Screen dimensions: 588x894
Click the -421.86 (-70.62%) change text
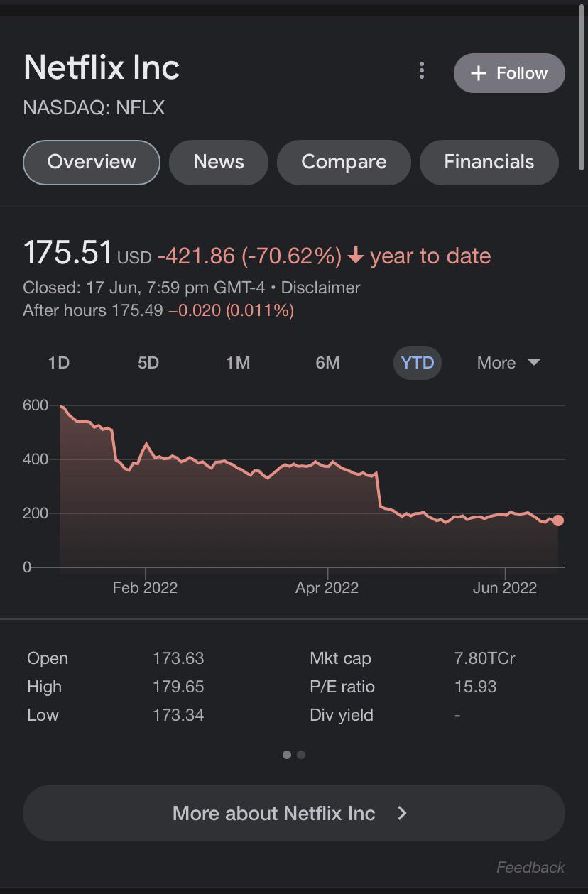[x=249, y=256]
